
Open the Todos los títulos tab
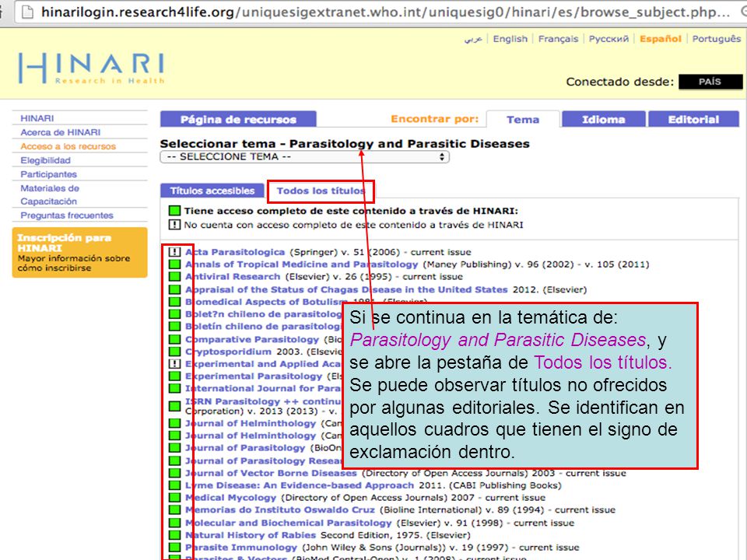[x=321, y=191]
